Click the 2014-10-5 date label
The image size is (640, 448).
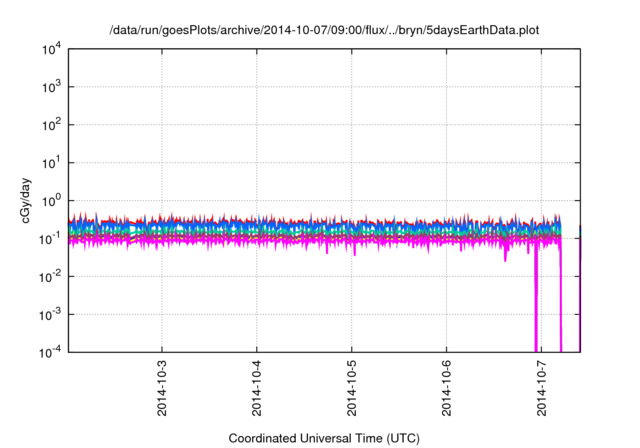pyautogui.click(x=352, y=388)
